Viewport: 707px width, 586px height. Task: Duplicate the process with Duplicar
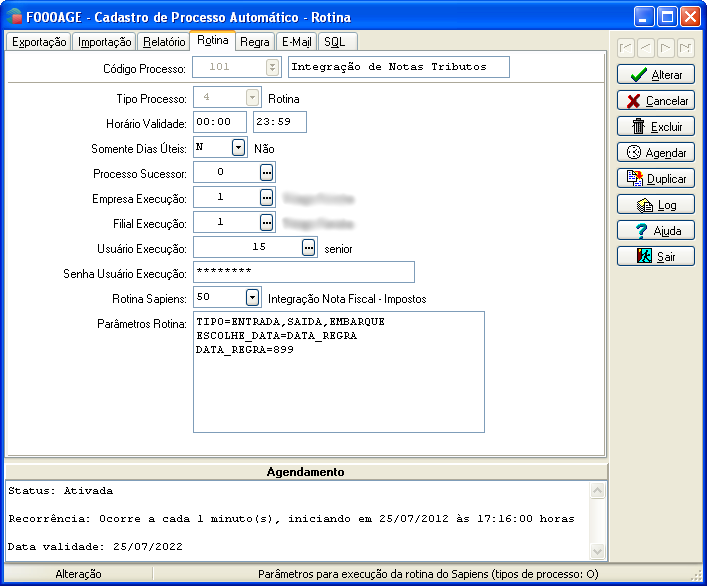click(x=656, y=179)
